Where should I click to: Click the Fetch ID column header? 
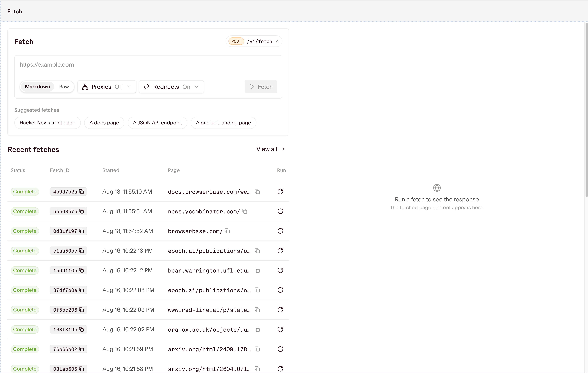tap(60, 170)
